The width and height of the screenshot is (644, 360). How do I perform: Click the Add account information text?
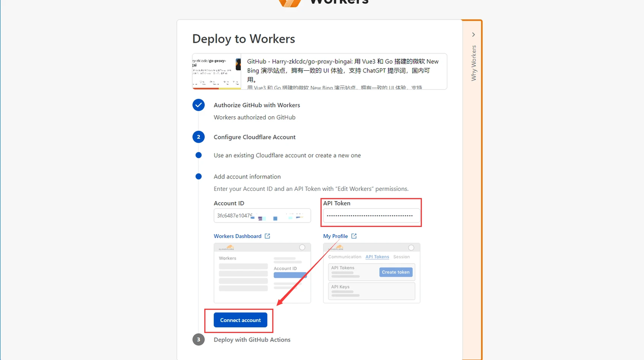tap(247, 177)
